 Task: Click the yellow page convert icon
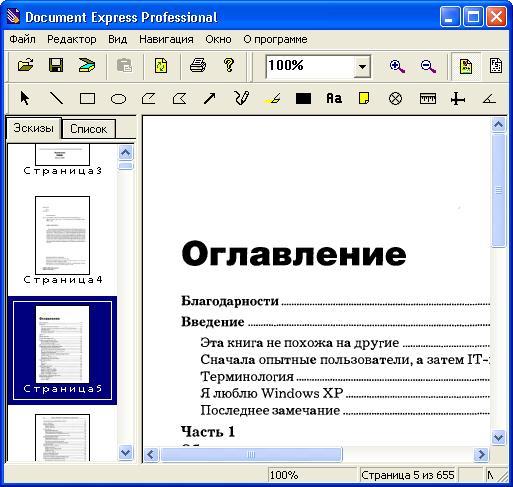[161, 65]
